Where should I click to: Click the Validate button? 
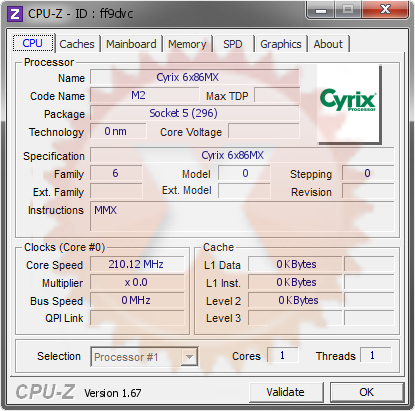coord(286,392)
